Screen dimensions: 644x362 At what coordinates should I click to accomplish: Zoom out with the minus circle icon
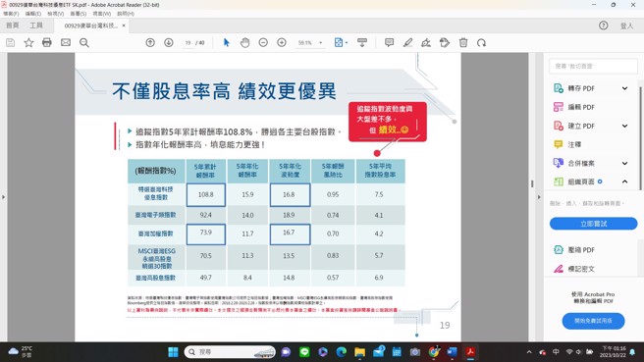[x=263, y=43]
